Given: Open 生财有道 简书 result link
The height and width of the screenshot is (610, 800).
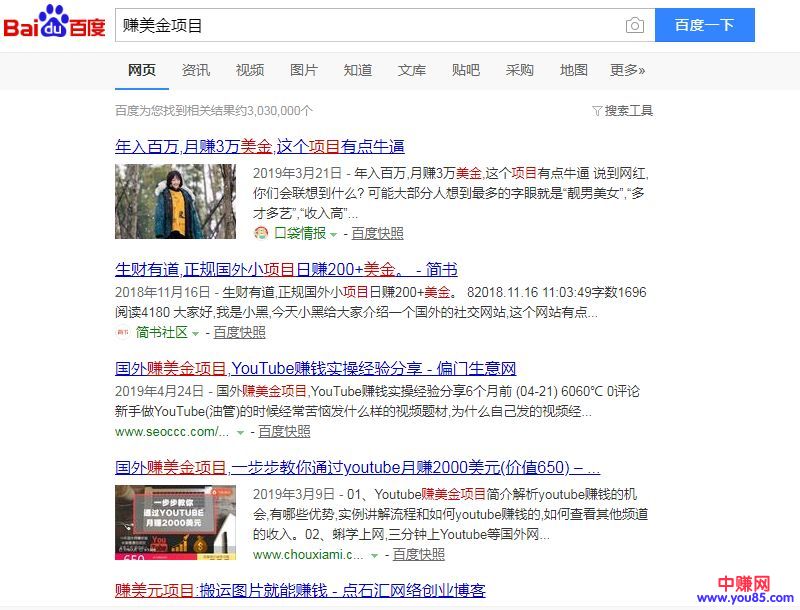Looking at the screenshot, I should tap(286, 269).
